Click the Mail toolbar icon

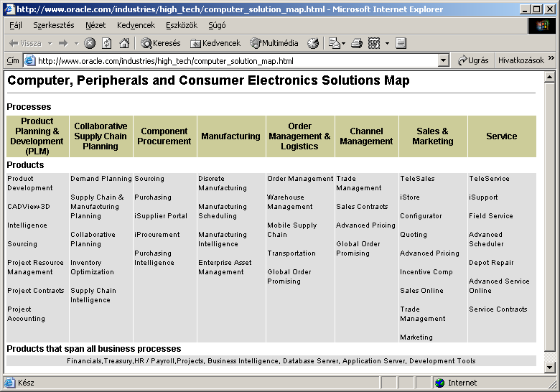click(x=335, y=43)
